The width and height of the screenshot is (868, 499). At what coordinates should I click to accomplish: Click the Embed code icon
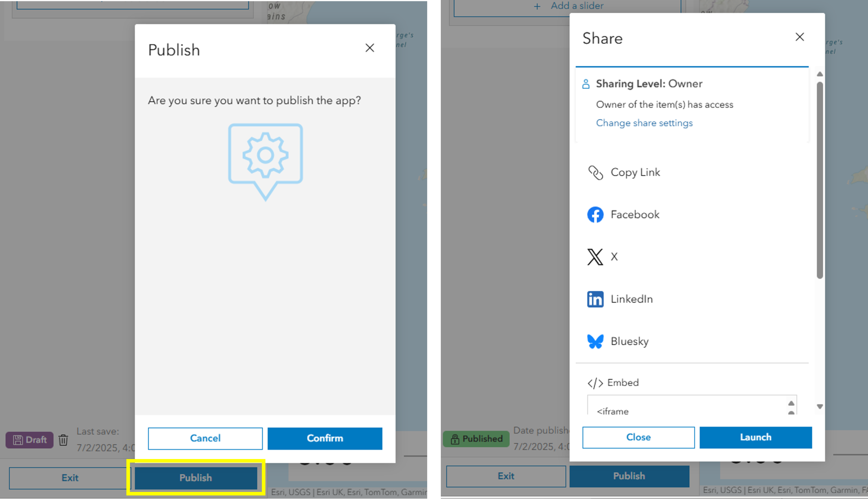coord(595,383)
